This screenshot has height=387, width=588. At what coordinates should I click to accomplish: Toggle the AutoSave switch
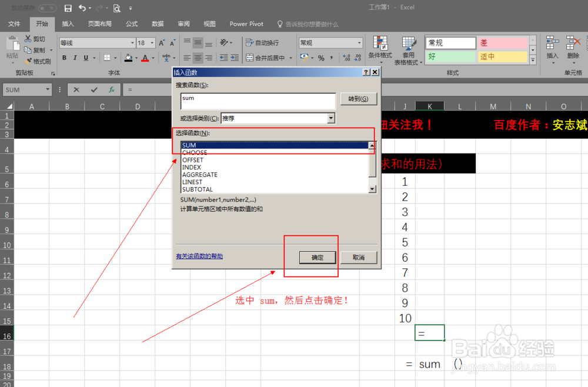coord(48,8)
